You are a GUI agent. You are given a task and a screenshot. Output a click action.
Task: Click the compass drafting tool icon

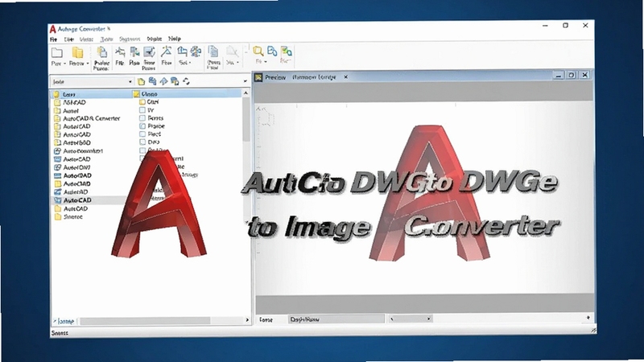coord(167,51)
